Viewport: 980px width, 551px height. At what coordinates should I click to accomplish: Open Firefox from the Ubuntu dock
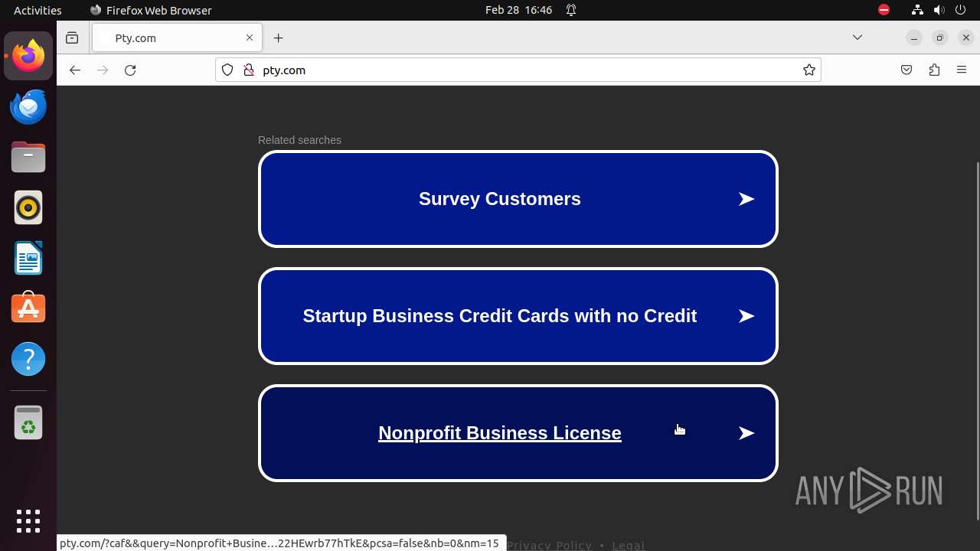pos(28,56)
